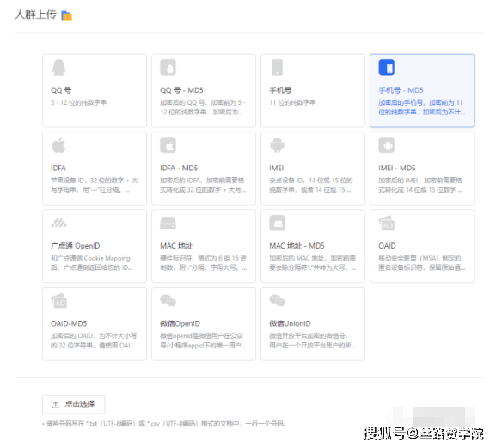Click the 人群上传 page heading
Image resolution: width=496 pixels, height=448 pixels.
[x=36, y=15]
